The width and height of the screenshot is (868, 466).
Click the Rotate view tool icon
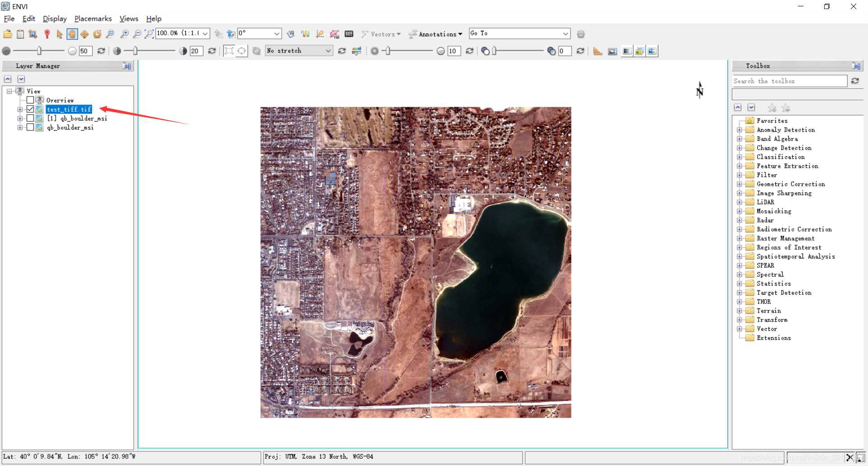(97, 34)
